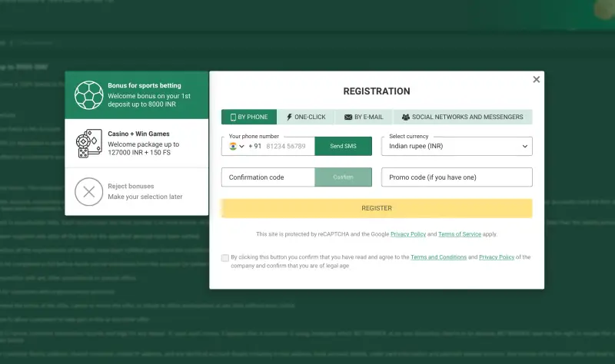The width and height of the screenshot is (615, 364).
Task: Tick the terms agreement checkbox
Action: (x=225, y=258)
